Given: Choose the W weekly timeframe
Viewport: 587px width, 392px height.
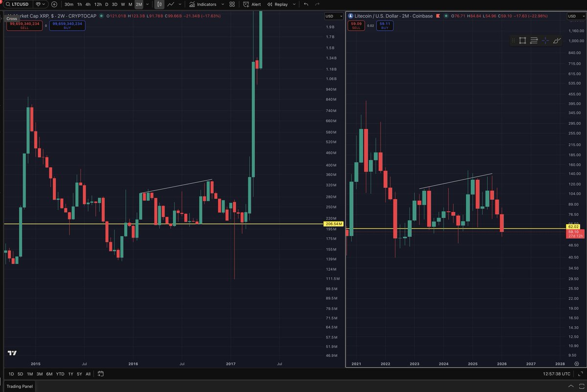Looking at the screenshot, I should pos(123,4).
